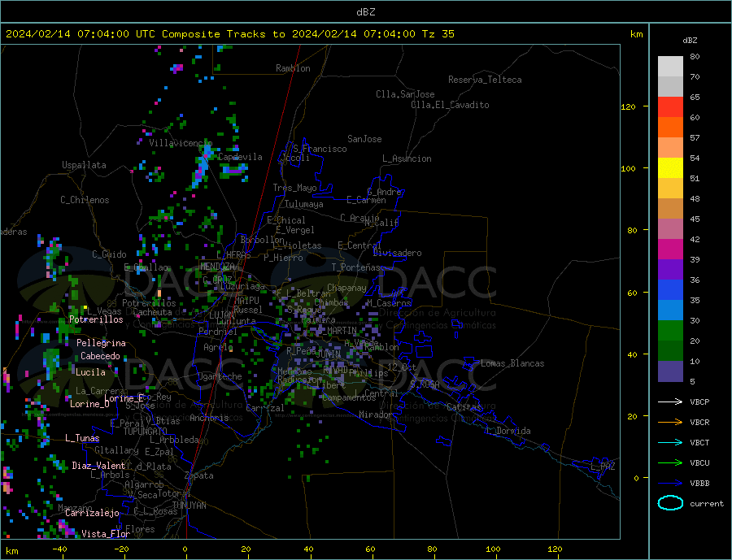732x560 pixels.
Task: Click the S_Francisco map label
Action: (x=320, y=149)
